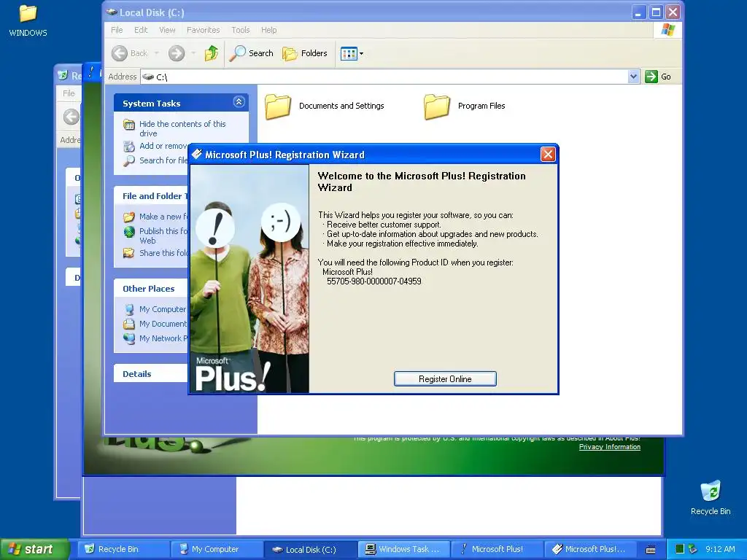The image size is (747, 560).
Task: Switch to Windows Task Manager taskbar button
Action: [x=403, y=549]
